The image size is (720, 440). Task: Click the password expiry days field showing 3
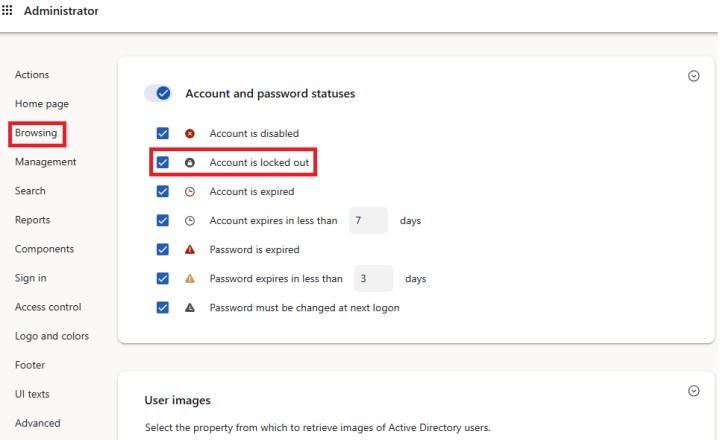pyautogui.click(x=373, y=278)
